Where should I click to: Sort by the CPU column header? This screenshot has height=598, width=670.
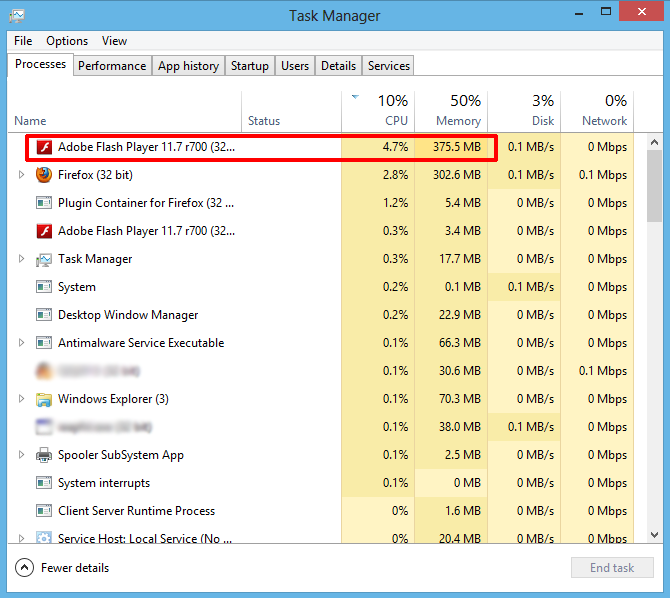coord(378,112)
